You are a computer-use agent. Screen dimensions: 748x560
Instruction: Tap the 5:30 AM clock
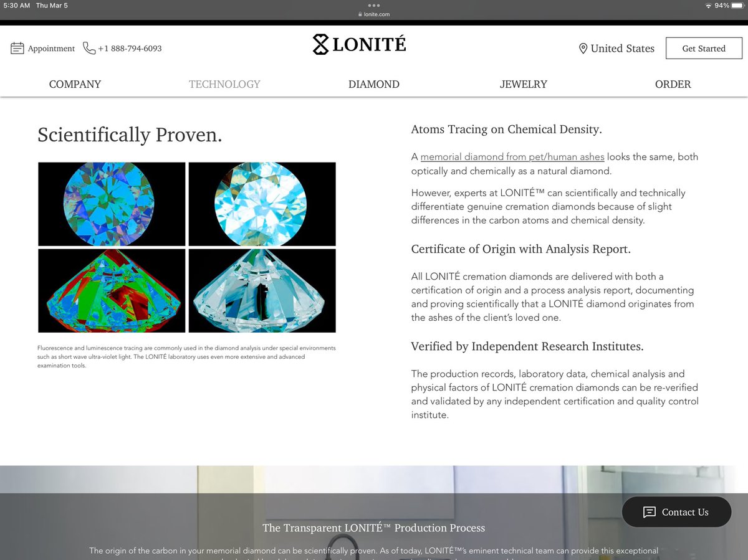point(17,6)
